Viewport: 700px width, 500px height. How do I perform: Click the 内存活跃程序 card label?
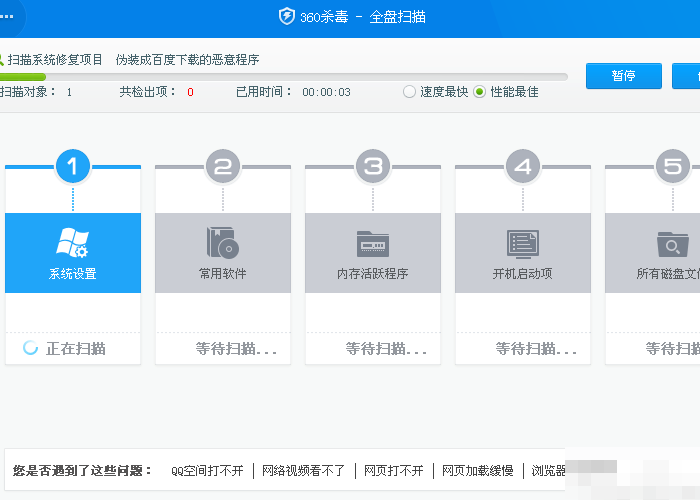[373, 274]
